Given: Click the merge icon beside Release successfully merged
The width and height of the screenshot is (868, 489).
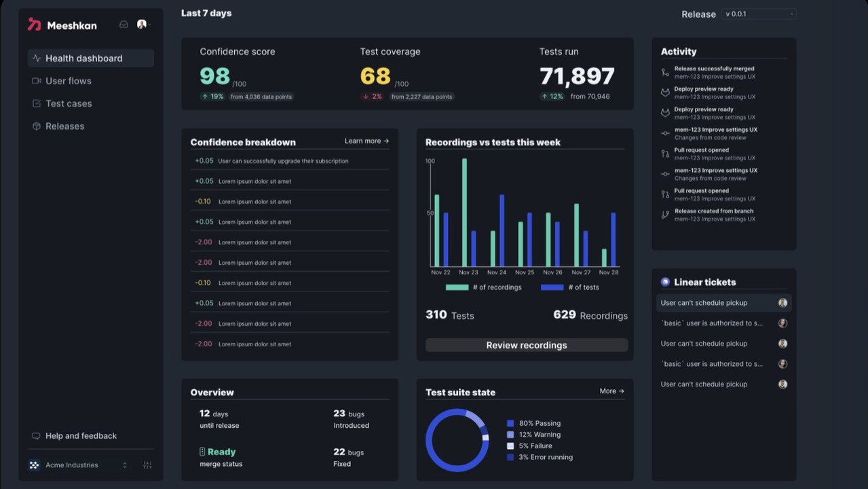Looking at the screenshot, I should (x=665, y=72).
